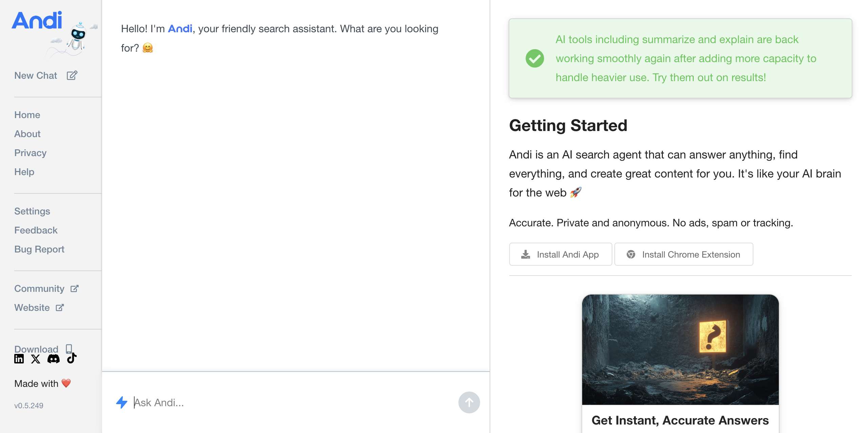This screenshot has height=433, width=868.
Task: Open Settings from the sidebar
Action: (x=32, y=211)
